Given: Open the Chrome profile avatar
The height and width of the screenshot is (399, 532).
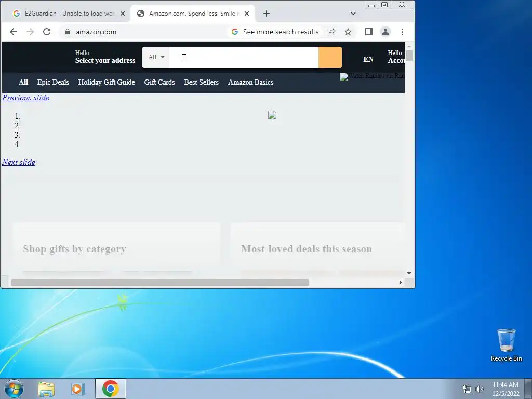Looking at the screenshot, I should 385,32.
